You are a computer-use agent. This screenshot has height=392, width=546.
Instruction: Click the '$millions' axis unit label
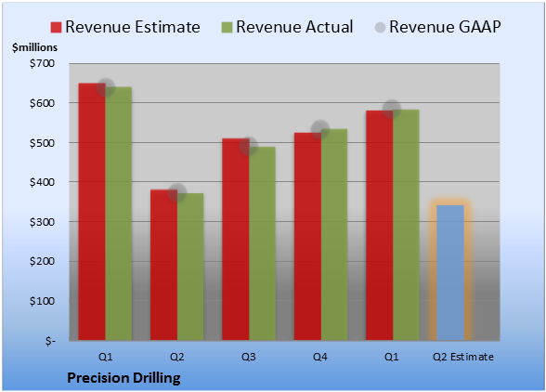pyautogui.click(x=34, y=47)
